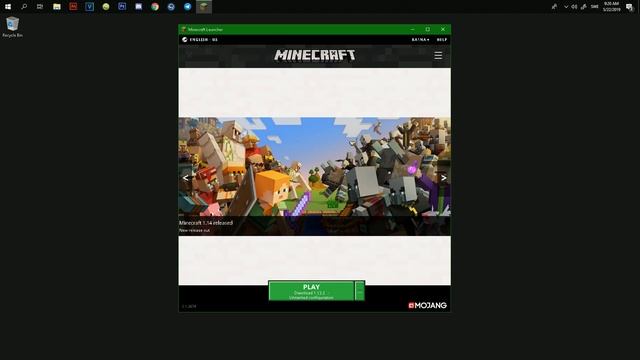The height and width of the screenshot is (360, 640).
Task: Open the blue circular app on taskbar
Action: pyautogui.click(x=171, y=7)
